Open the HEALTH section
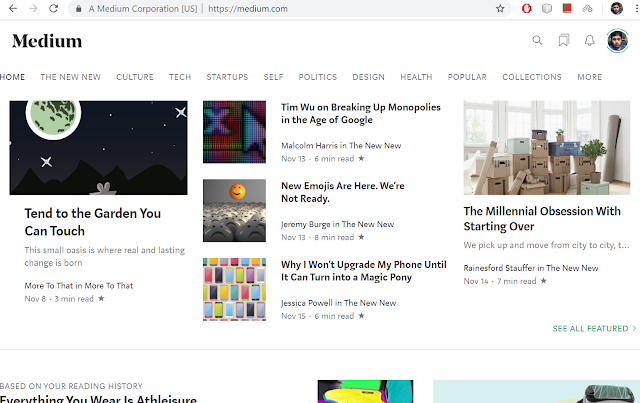 click(416, 77)
